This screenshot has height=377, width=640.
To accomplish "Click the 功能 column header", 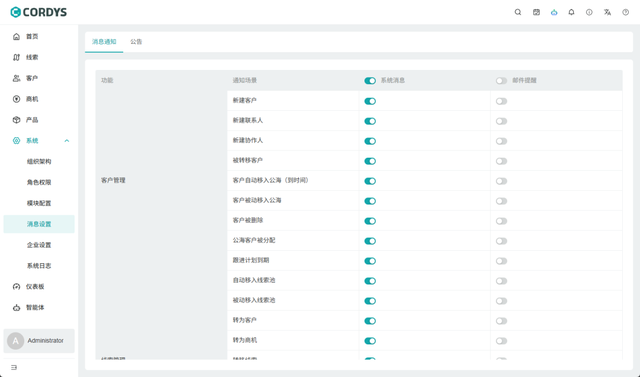I will pos(107,80).
